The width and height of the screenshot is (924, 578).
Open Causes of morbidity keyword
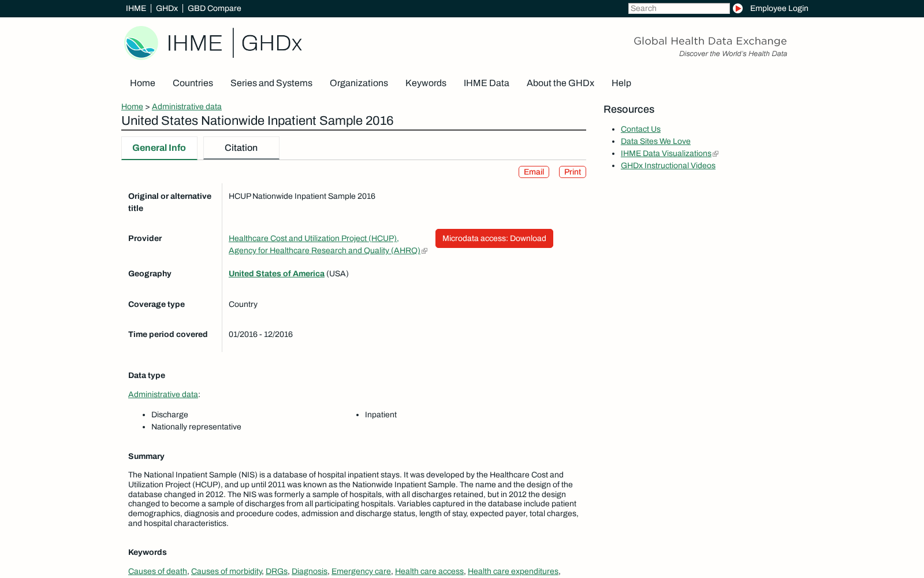pos(226,571)
